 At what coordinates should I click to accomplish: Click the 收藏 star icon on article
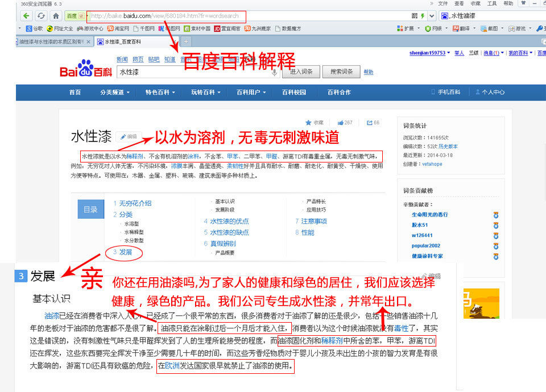[308, 123]
